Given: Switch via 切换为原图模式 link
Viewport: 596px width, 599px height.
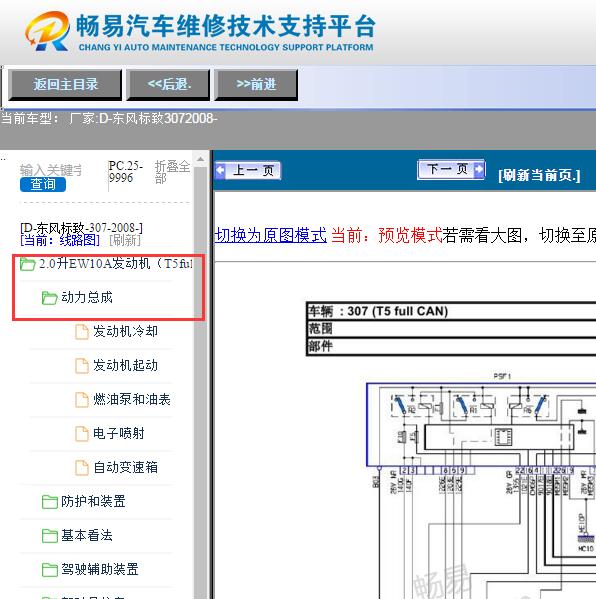Looking at the screenshot, I should pos(270,235).
